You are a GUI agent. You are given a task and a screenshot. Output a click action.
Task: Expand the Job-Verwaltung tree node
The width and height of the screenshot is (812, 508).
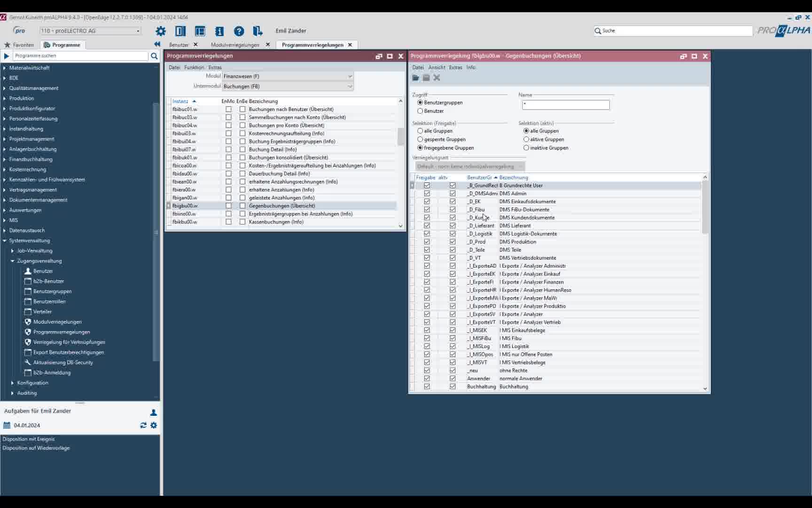point(12,251)
